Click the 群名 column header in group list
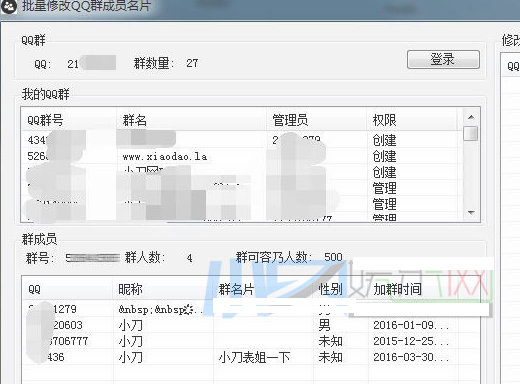Screen dimensions: 520x384 [x=192, y=120]
